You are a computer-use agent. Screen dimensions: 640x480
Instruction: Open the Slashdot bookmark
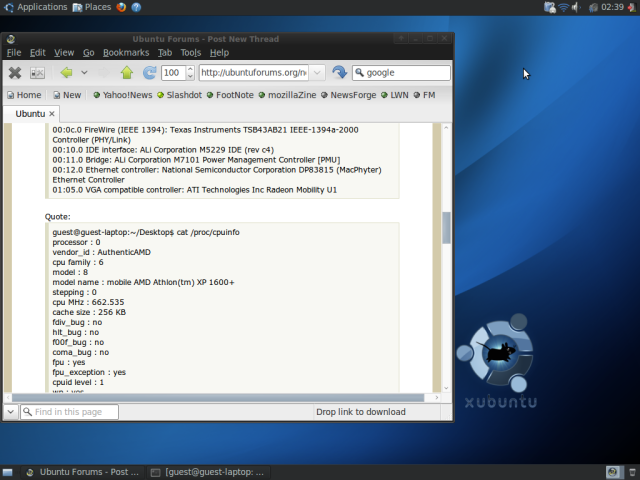[x=180, y=95]
